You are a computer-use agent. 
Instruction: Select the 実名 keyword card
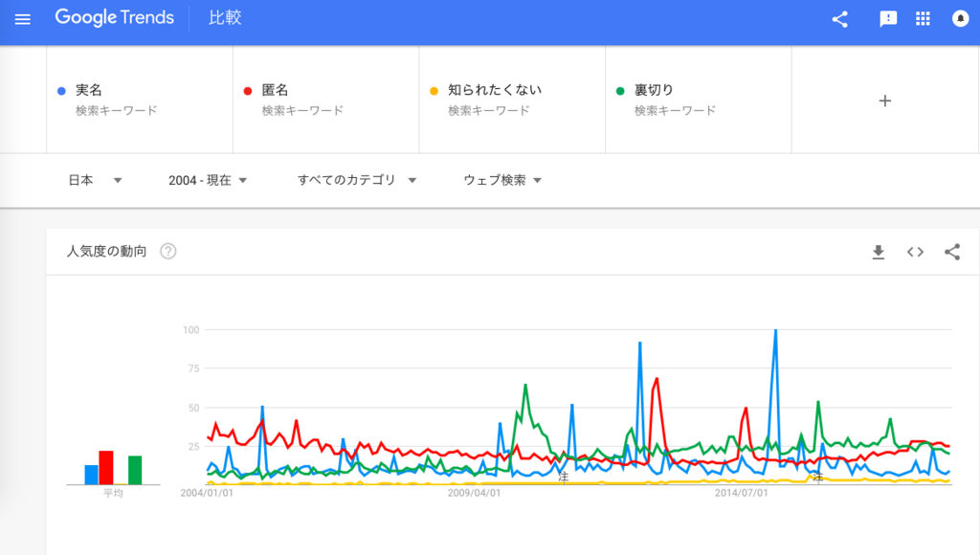click(139, 99)
